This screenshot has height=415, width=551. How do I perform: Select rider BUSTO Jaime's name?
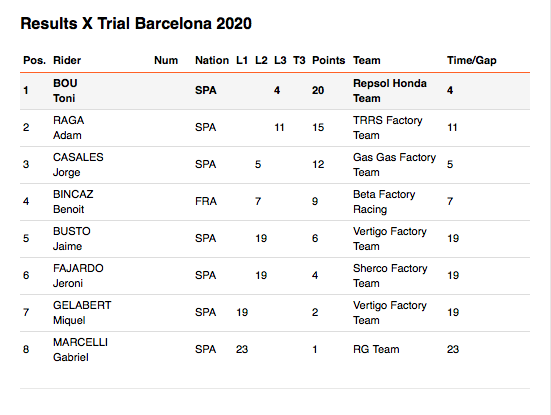pos(72,239)
